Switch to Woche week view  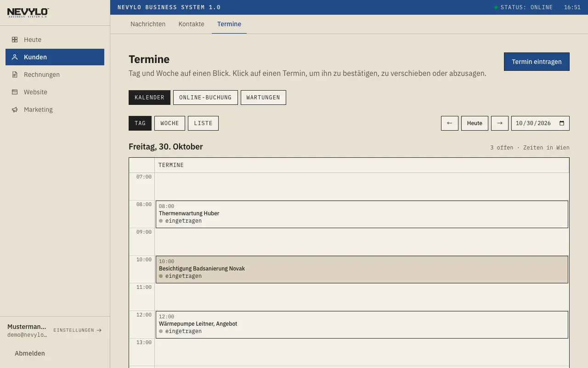coord(170,123)
